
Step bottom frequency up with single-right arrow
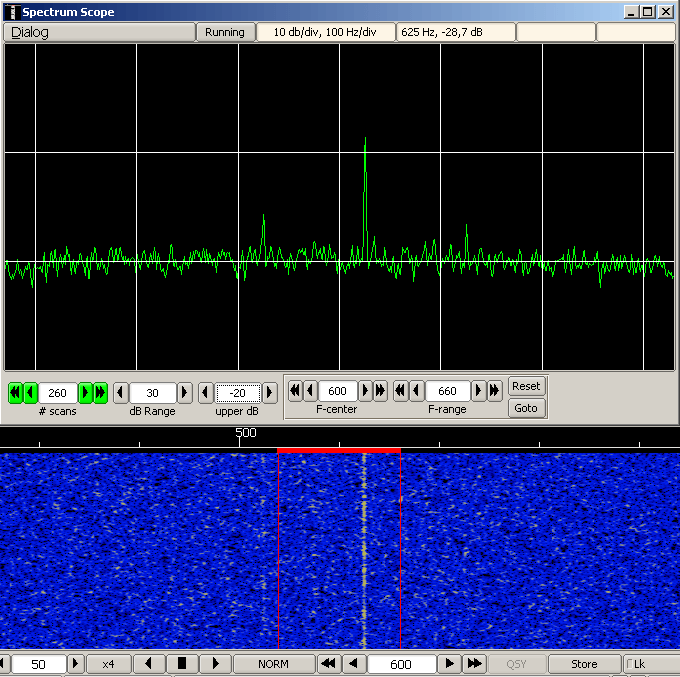[x=450, y=664]
